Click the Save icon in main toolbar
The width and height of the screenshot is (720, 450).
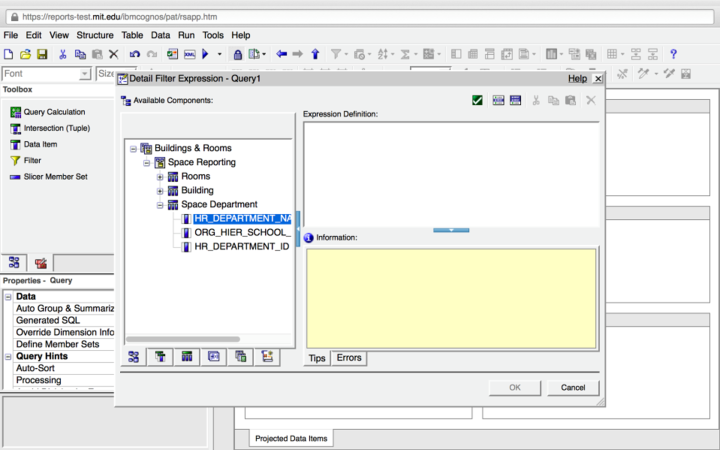pyautogui.click(x=42, y=54)
